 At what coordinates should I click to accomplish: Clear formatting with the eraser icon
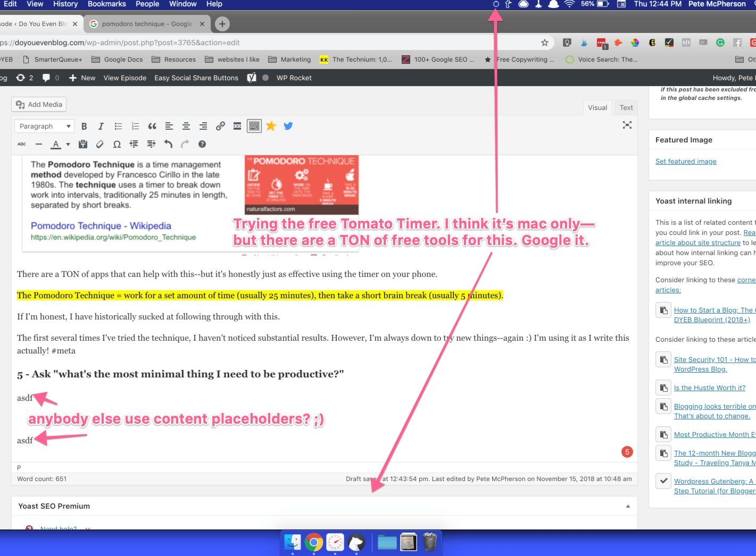[x=99, y=144]
